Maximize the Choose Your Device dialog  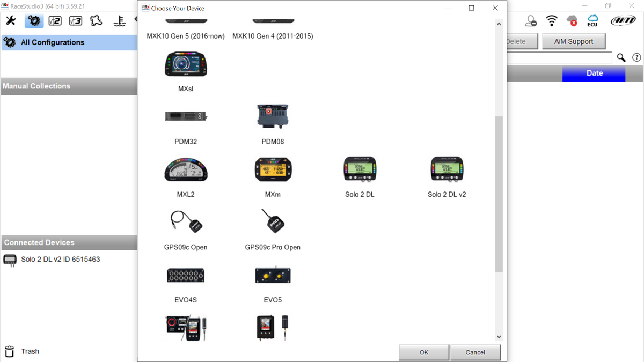coord(471,8)
